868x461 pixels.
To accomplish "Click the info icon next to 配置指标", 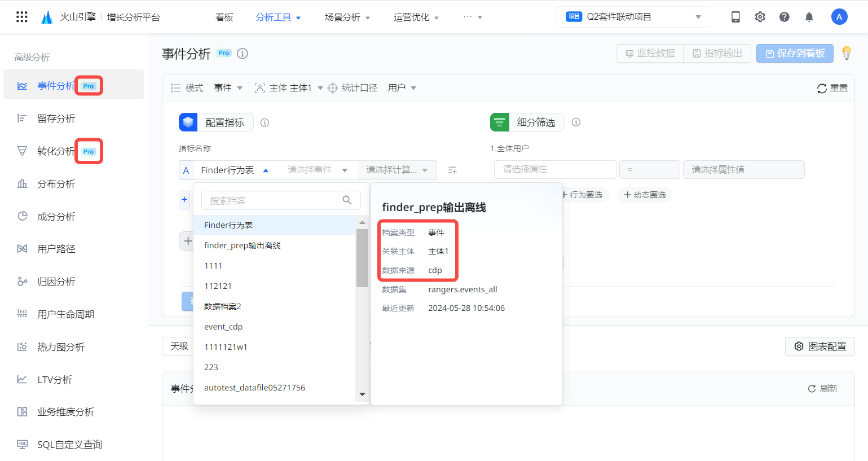I will [265, 122].
